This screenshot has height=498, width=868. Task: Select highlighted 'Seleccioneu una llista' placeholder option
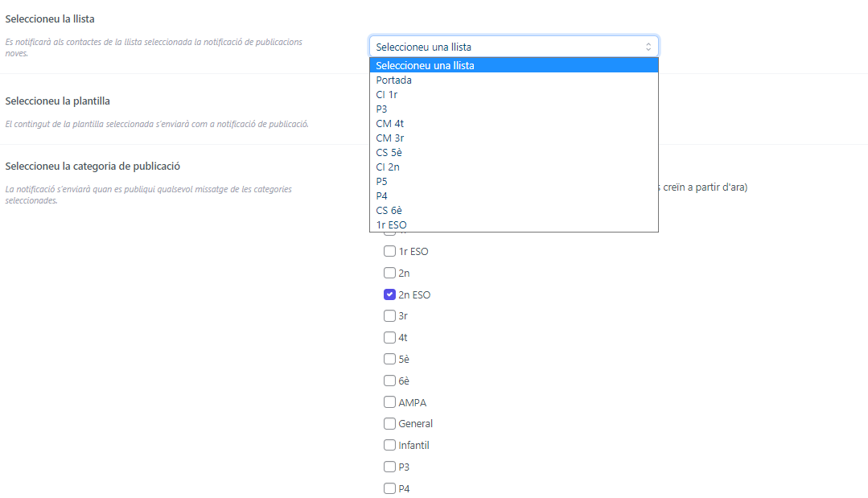[426, 66]
